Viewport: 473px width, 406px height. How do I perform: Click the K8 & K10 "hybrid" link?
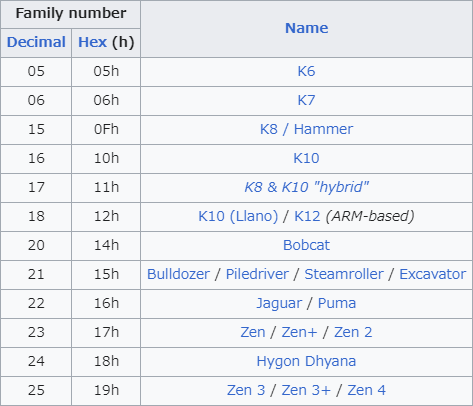click(306, 187)
